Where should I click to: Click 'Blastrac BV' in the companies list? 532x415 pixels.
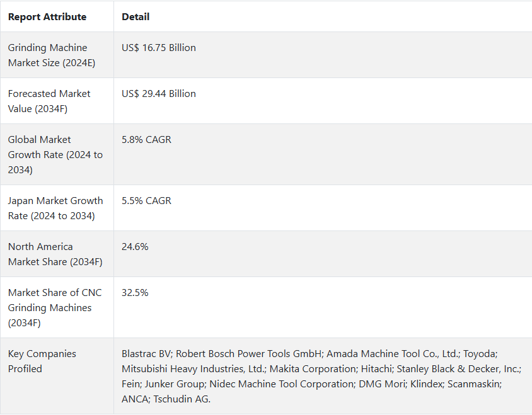coord(147,354)
